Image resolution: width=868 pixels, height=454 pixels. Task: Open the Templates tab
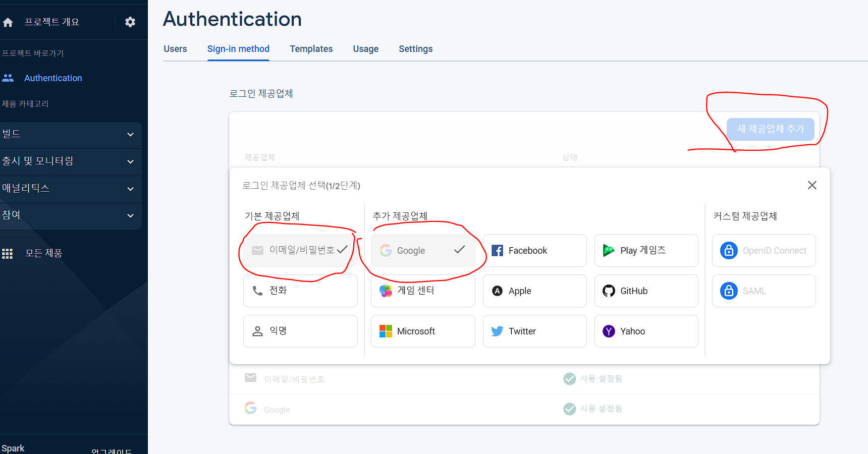click(x=311, y=49)
